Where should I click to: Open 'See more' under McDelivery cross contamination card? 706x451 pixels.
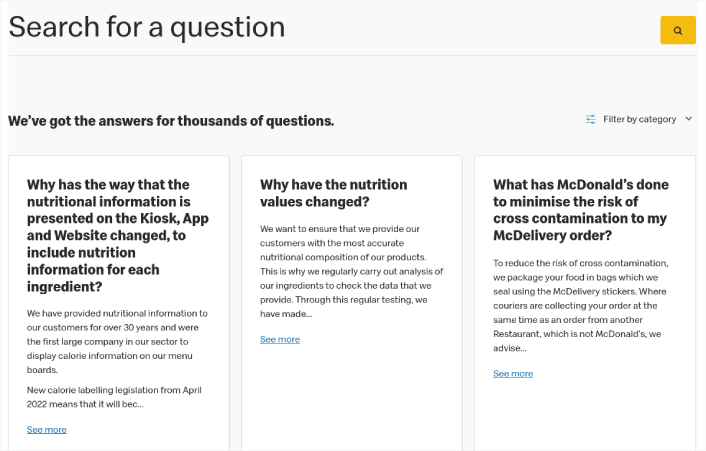pyautogui.click(x=513, y=374)
